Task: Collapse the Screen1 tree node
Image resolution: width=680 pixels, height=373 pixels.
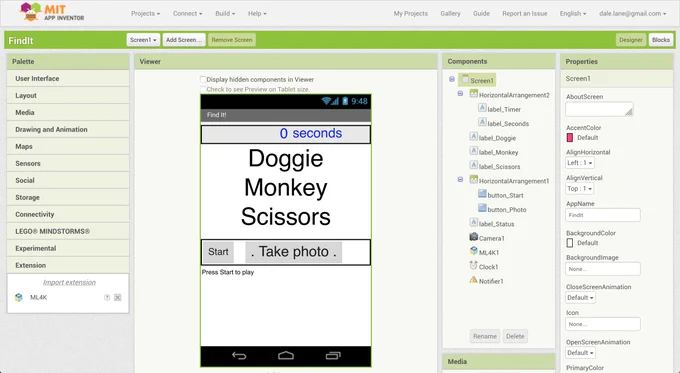Action: (452, 79)
